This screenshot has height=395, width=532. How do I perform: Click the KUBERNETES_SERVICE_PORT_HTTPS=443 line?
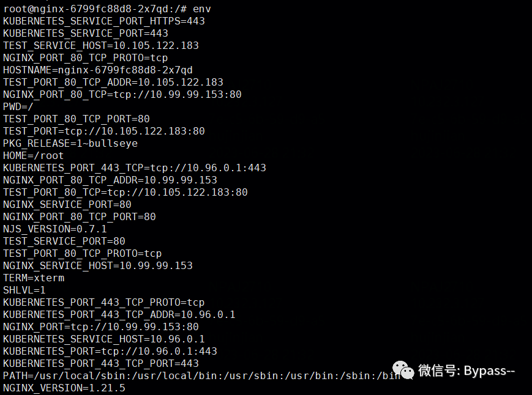[x=104, y=21]
